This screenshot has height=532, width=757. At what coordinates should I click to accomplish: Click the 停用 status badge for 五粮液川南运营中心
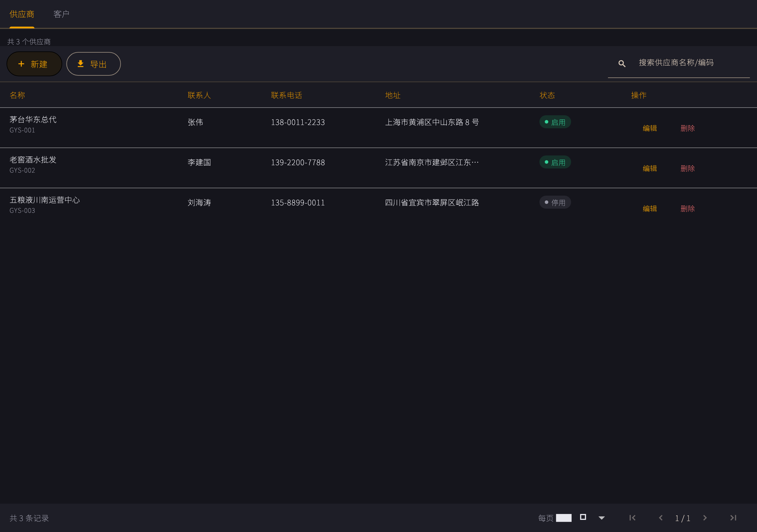(555, 202)
